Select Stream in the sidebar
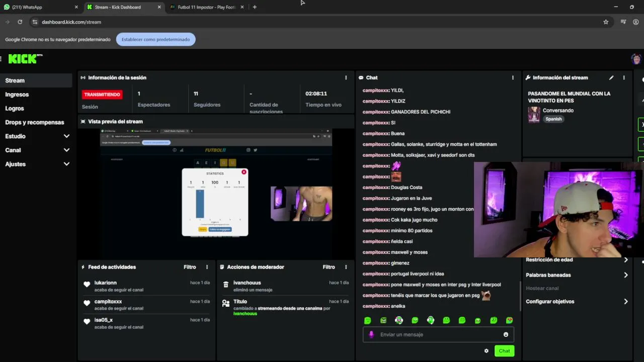Image resolution: width=644 pixels, height=362 pixels. click(x=36, y=80)
